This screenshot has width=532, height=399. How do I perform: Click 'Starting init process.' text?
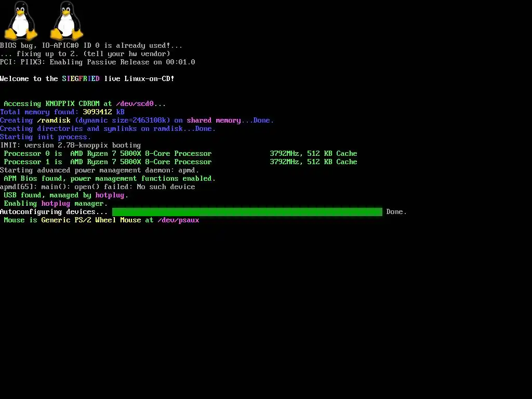(46, 137)
